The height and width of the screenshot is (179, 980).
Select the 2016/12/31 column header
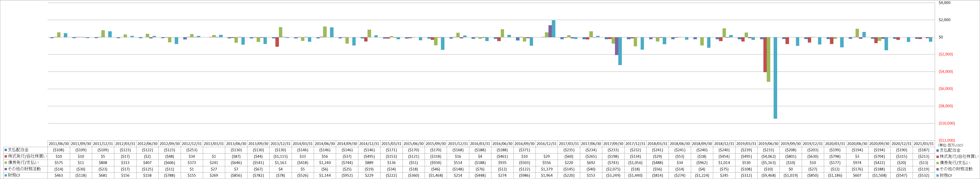pos(547,144)
